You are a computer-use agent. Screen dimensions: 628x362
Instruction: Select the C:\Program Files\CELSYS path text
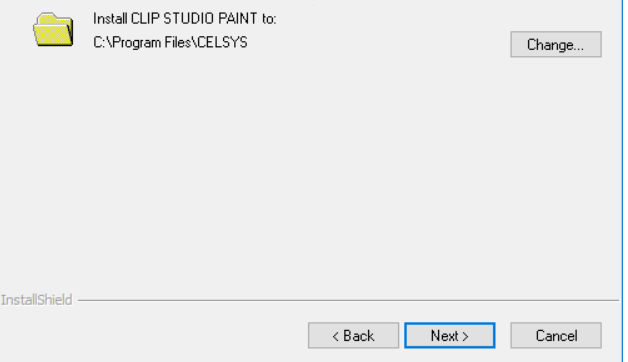[170, 42]
